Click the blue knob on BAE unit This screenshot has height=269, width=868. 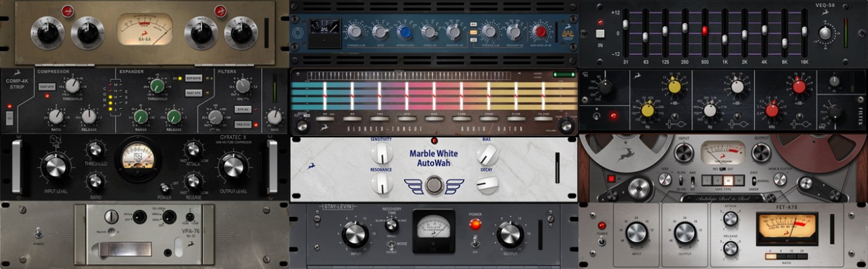coord(404,32)
